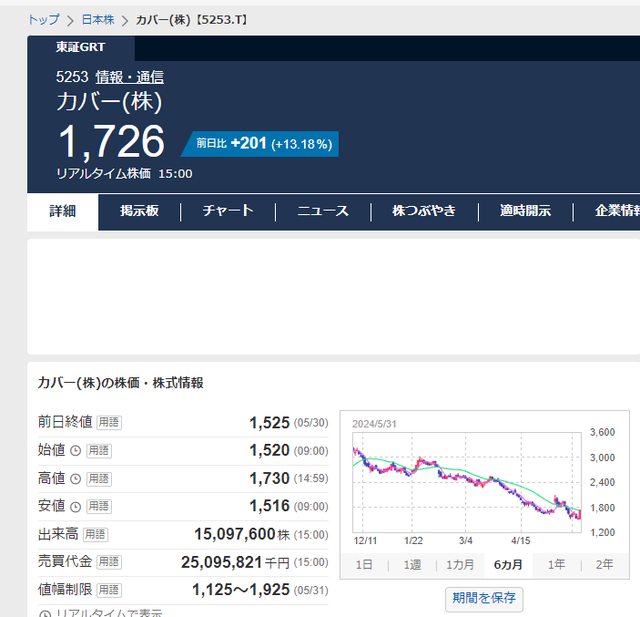The width and height of the screenshot is (640, 617).
Task: Select breadcrumb text カバー(株)【5253.T】
Action: tap(191, 20)
